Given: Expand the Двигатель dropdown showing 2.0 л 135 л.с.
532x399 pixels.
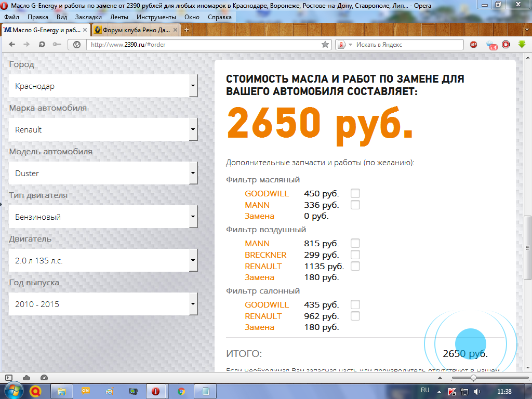Looking at the screenshot, I should (103, 260).
